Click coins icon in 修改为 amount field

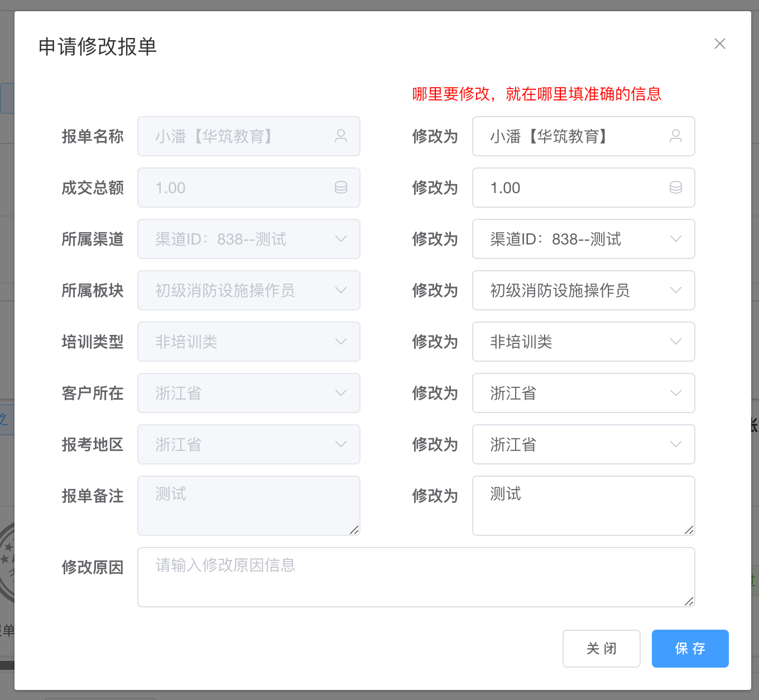[x=676, y=188]
